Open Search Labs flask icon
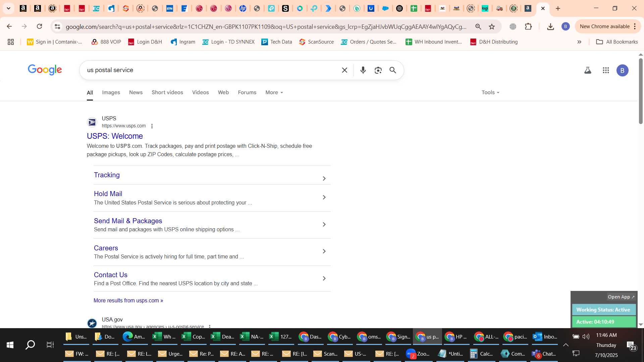 (x=588, y=70)
